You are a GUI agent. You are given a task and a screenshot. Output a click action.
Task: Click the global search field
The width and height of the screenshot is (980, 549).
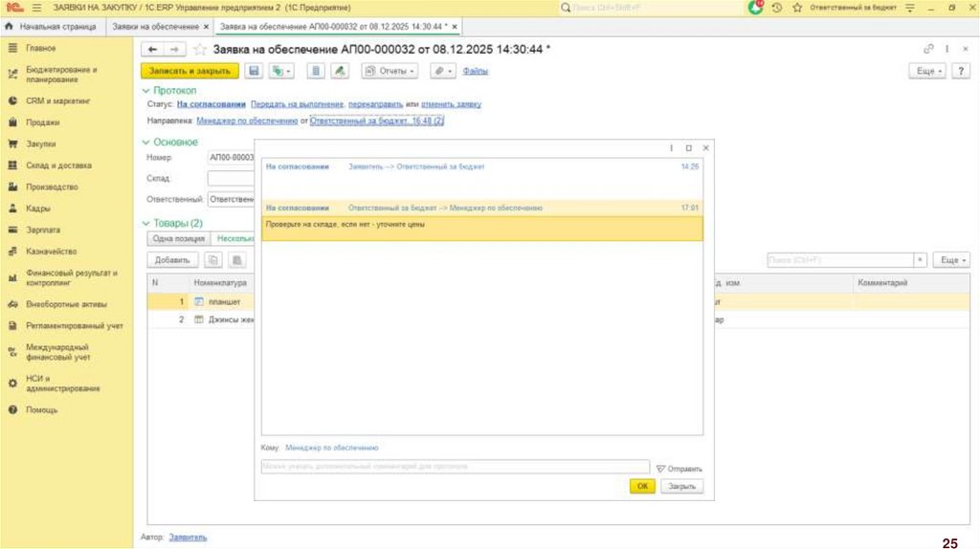click(x=650, y=8)
